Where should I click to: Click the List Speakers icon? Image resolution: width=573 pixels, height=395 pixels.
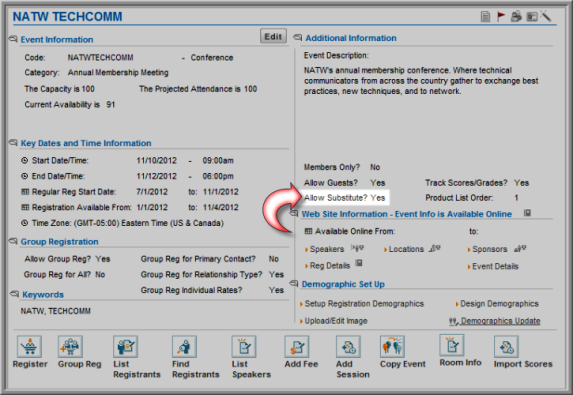pyautogui.click(x=244, y=346)
